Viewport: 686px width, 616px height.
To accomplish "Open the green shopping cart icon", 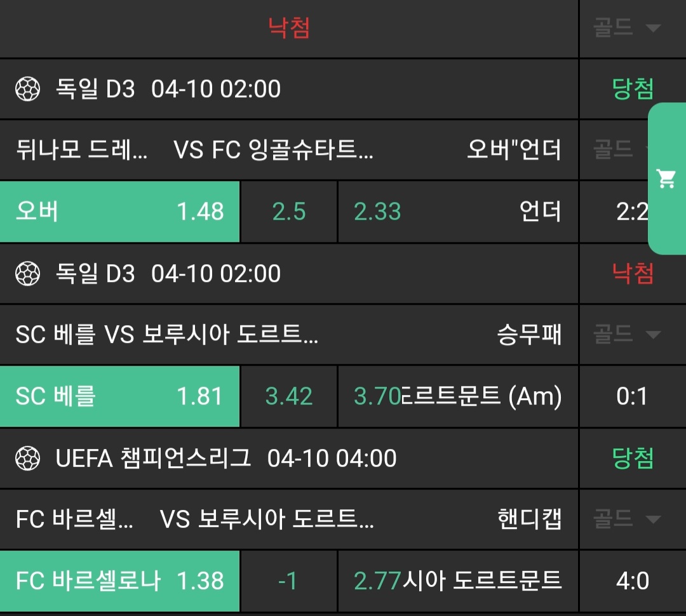I will 666,179.
